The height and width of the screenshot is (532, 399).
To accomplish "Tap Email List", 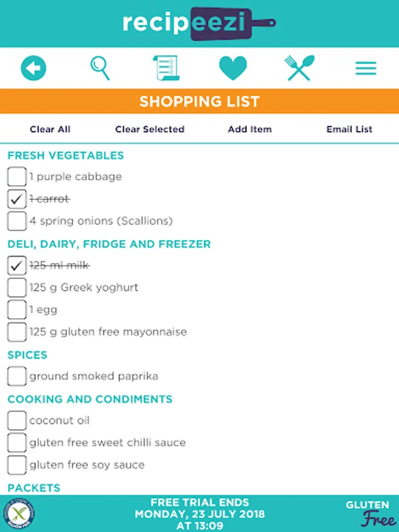I will [x=349, y=129].
